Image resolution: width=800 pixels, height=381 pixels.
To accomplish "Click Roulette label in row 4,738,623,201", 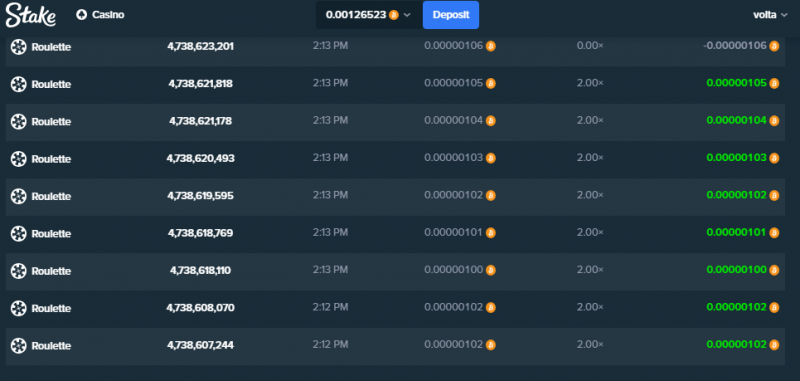I will (51, 47).
